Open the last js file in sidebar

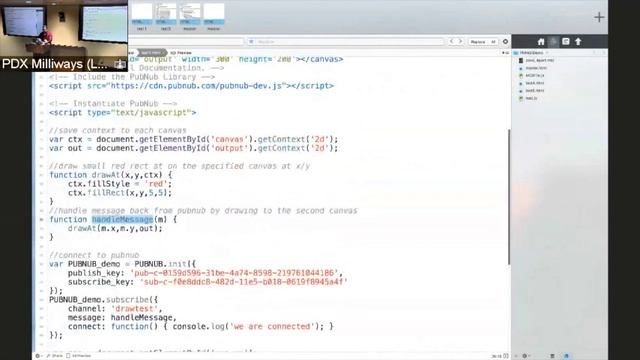pos(528,98)
